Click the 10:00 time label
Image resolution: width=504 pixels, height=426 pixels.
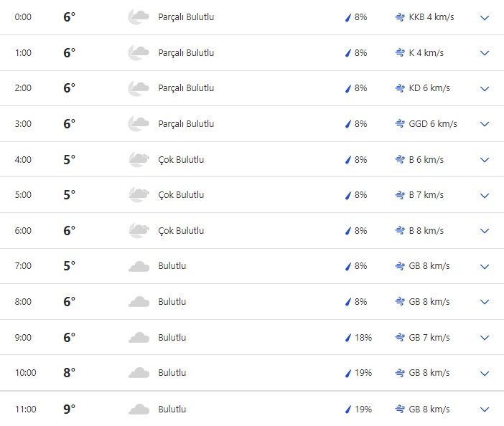[x=25, y=373]
